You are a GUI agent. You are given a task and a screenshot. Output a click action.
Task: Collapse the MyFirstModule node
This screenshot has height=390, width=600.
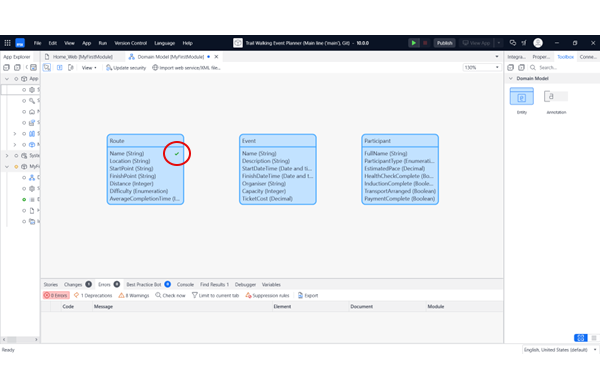[x=7, y=166]
